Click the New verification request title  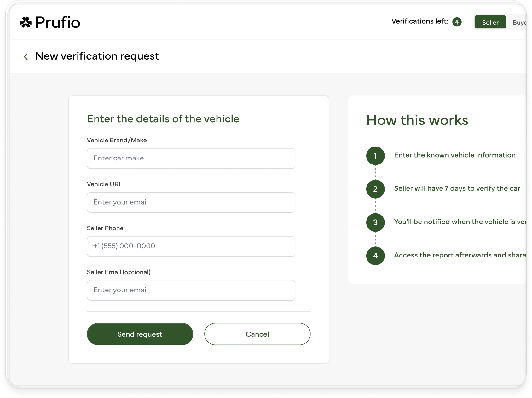97,56
